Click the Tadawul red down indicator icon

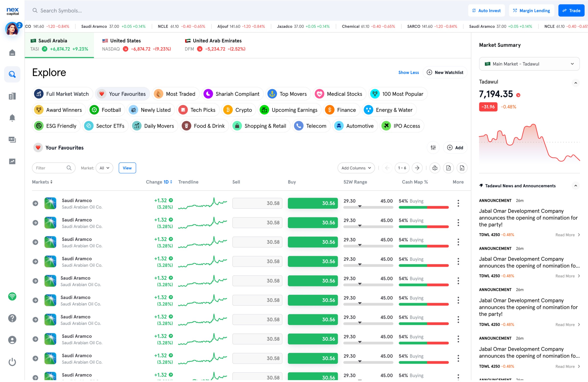(x=518, y=95)
